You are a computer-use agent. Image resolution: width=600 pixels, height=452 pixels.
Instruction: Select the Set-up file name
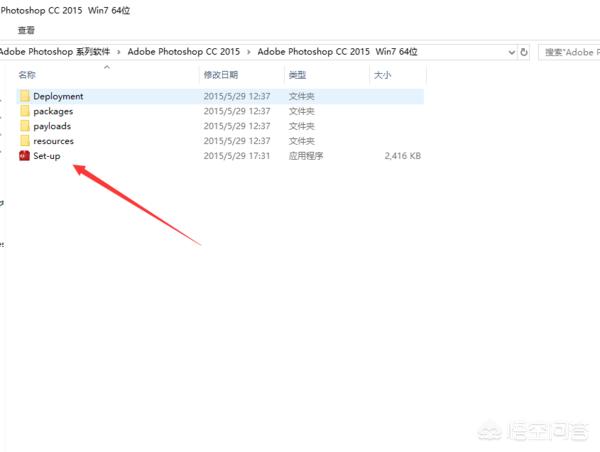(x=47, y=156)
